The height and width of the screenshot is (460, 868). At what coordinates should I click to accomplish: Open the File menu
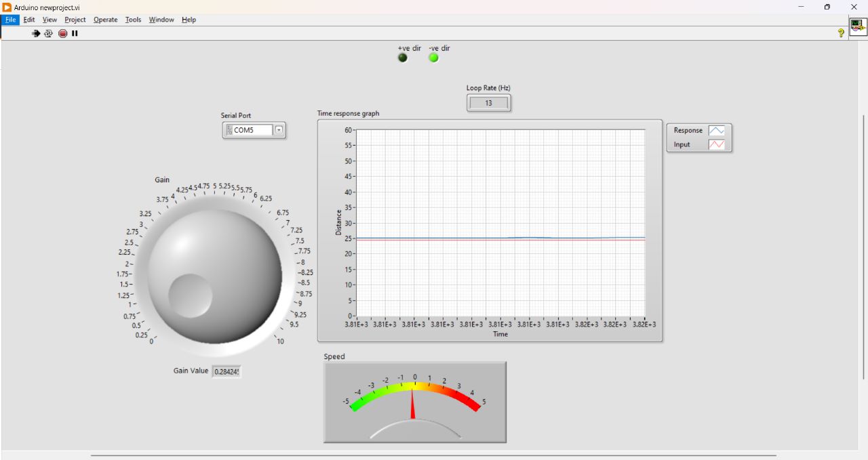tap(10, 20)
